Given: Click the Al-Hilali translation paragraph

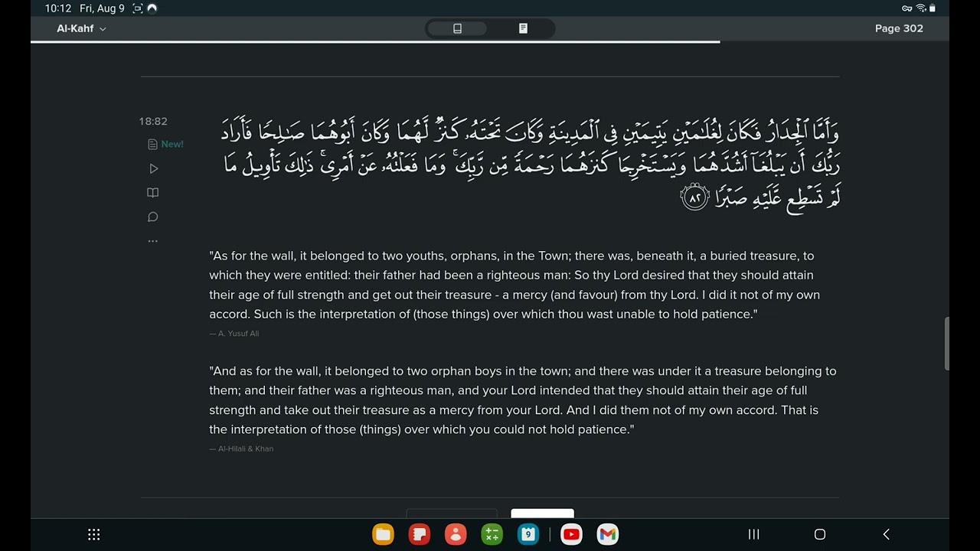Looking at the screenshot, I should coord(523,400).
